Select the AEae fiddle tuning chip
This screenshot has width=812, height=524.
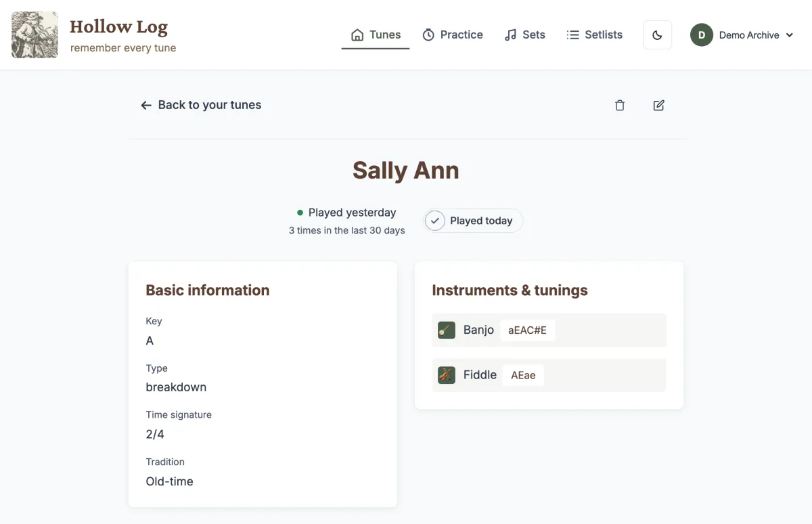523,375
